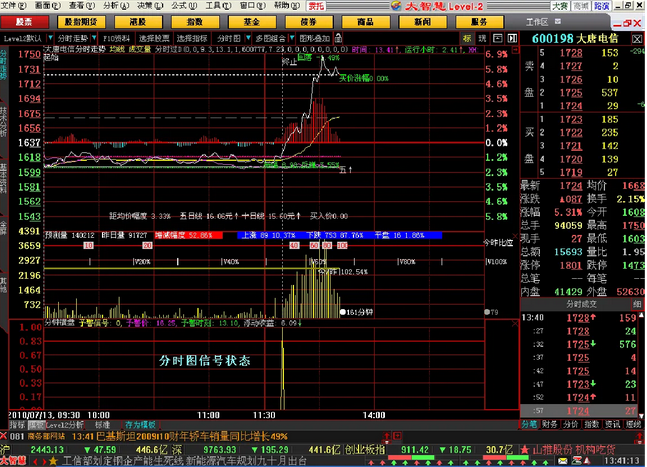Screen dimensions: 647x467
Task: Open the 分析 menu
Action: [x=116, y=5]
